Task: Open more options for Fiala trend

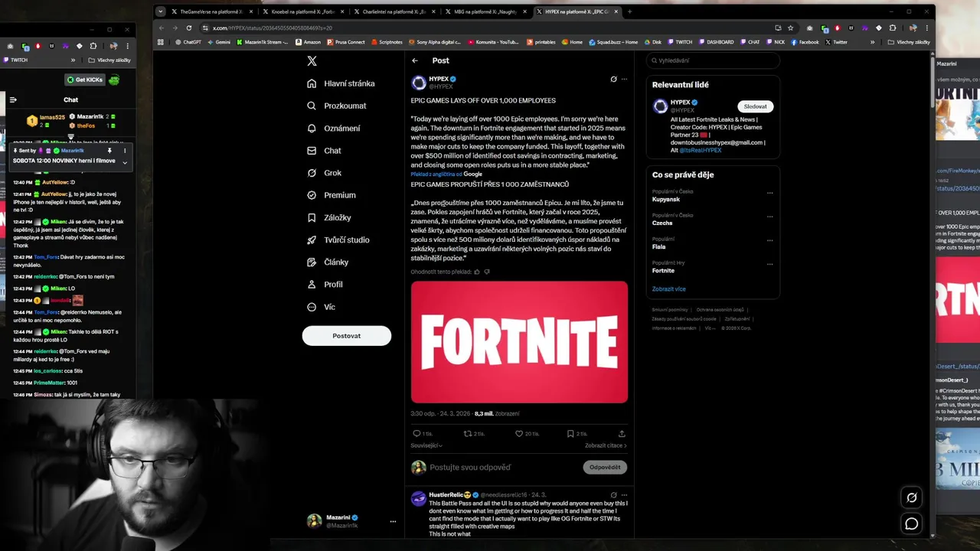Action: point(770,240)
